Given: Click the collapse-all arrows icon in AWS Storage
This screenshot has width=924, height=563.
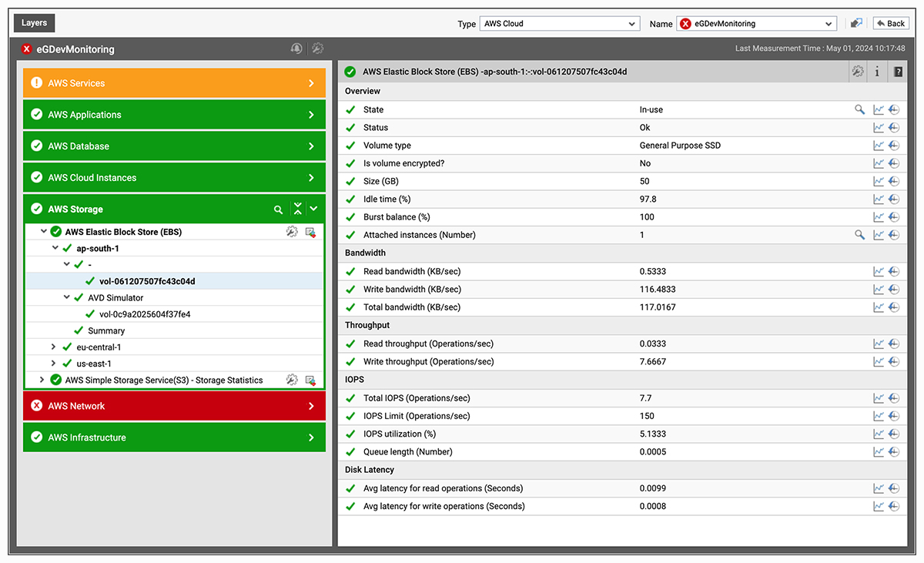Looking at the screenshot, I should [298, 209].
